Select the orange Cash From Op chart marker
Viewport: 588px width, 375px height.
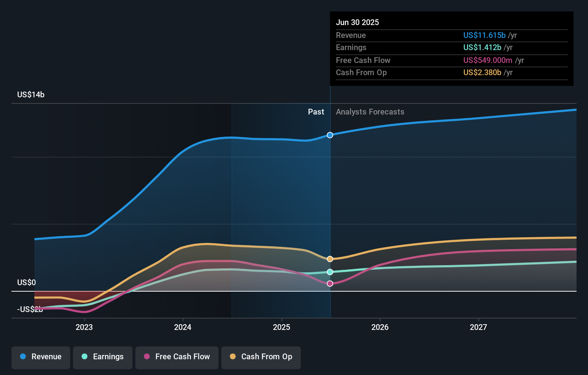coord(330,258)
